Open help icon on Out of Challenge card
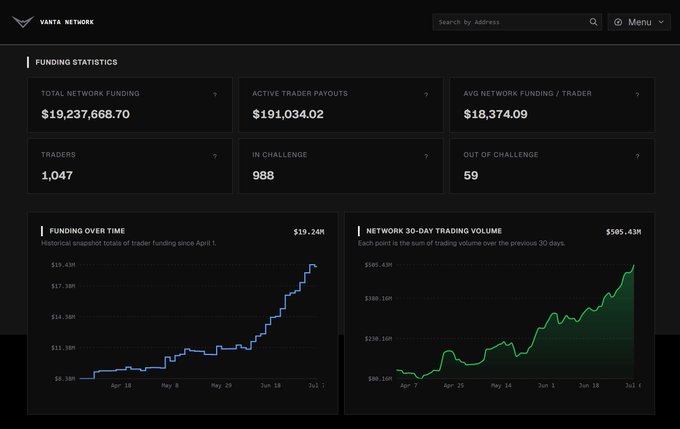This screenshot has height=429, width=680. (637, 156)
